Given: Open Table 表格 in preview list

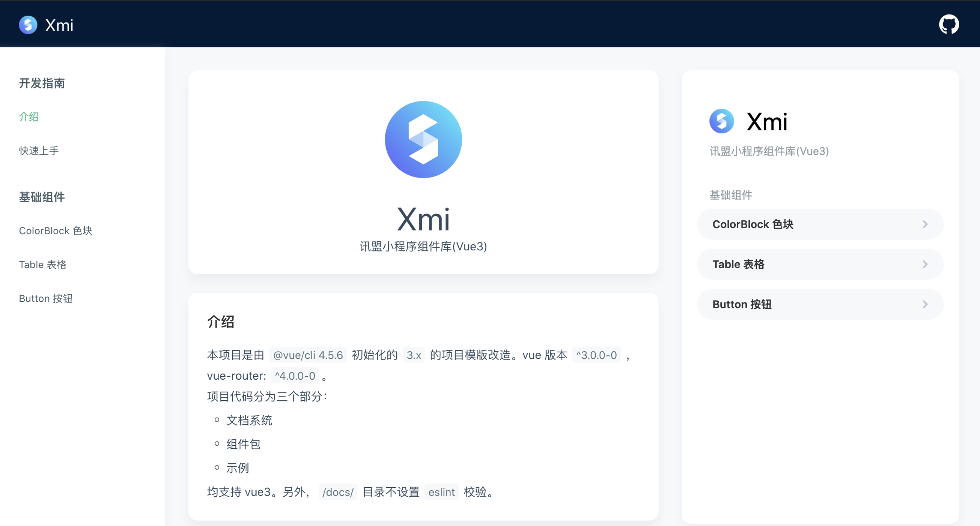Looking at the screenshot, I should coord(738,264).
